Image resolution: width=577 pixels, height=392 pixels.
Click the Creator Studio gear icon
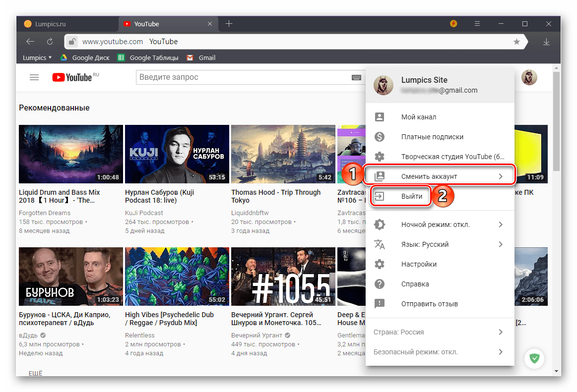[380, 157]
